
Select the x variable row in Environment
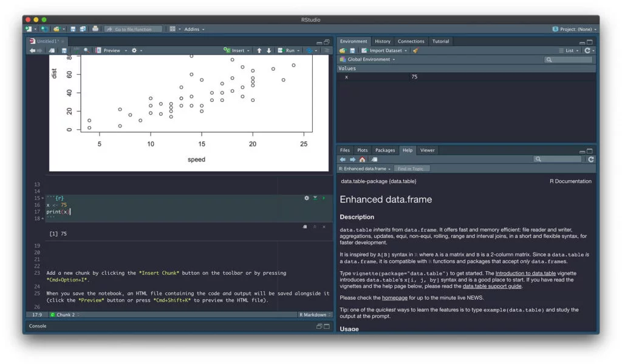pyautogui.click(x=466, y=77)
